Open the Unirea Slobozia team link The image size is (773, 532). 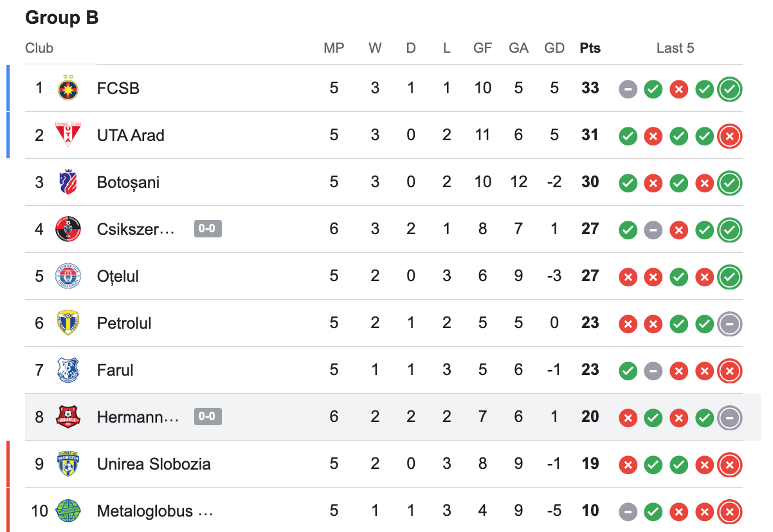(x=154, y=464)
